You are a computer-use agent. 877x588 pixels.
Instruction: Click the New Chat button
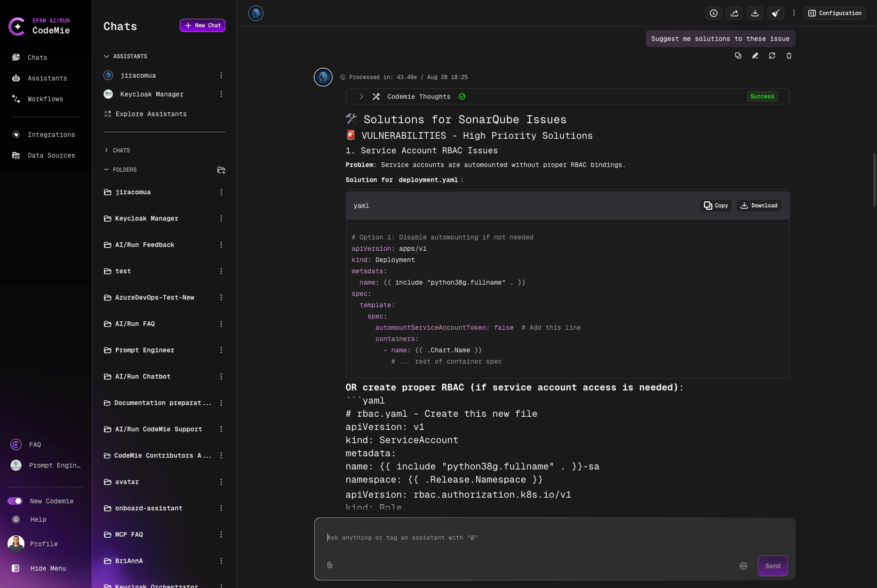[202, 25]
